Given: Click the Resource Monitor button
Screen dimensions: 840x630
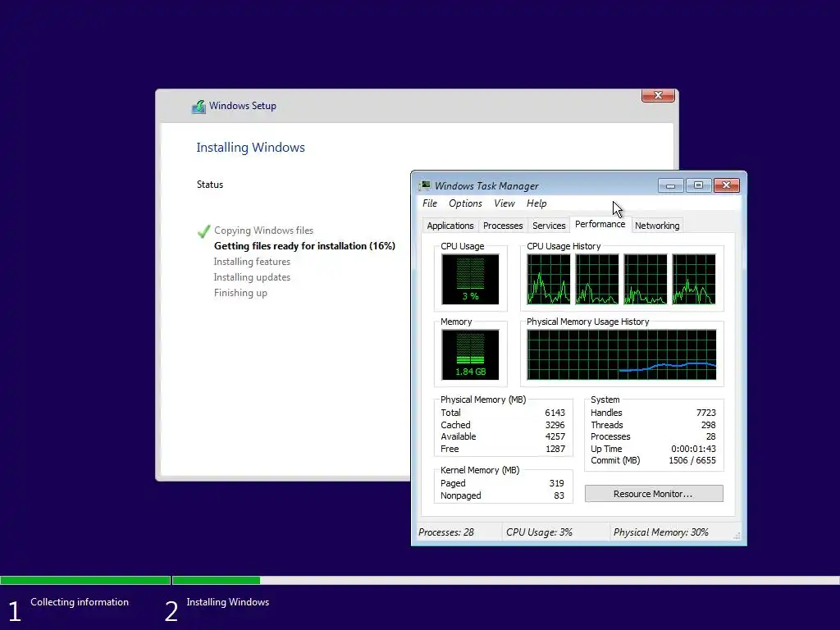Looking at the screenshot, I should (654, 493).
